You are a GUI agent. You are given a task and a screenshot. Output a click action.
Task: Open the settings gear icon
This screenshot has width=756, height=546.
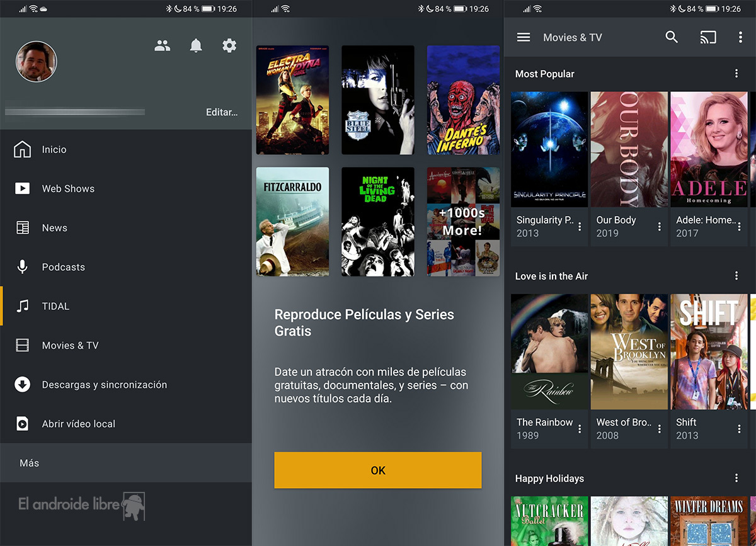click(229, 45)
